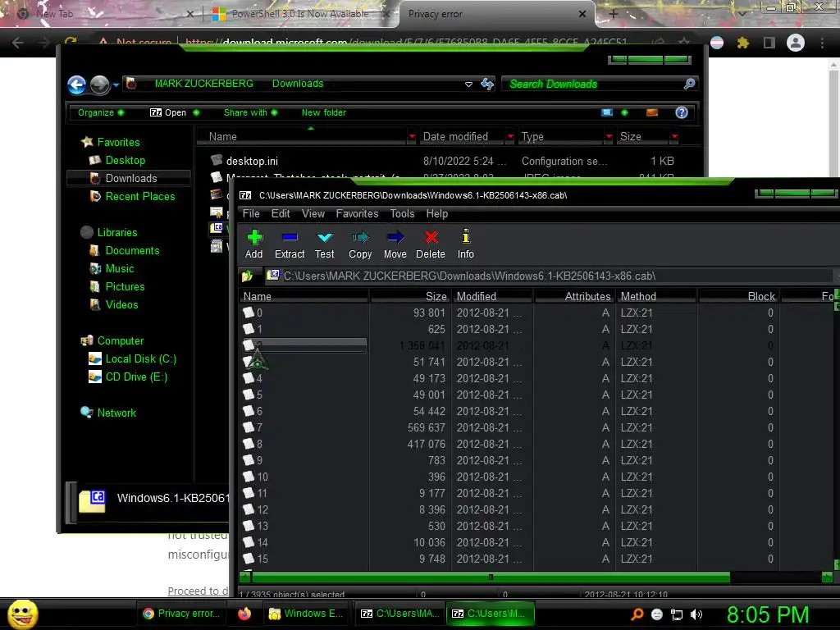Click the first 7-Zip taskbar button

(399, 614)
